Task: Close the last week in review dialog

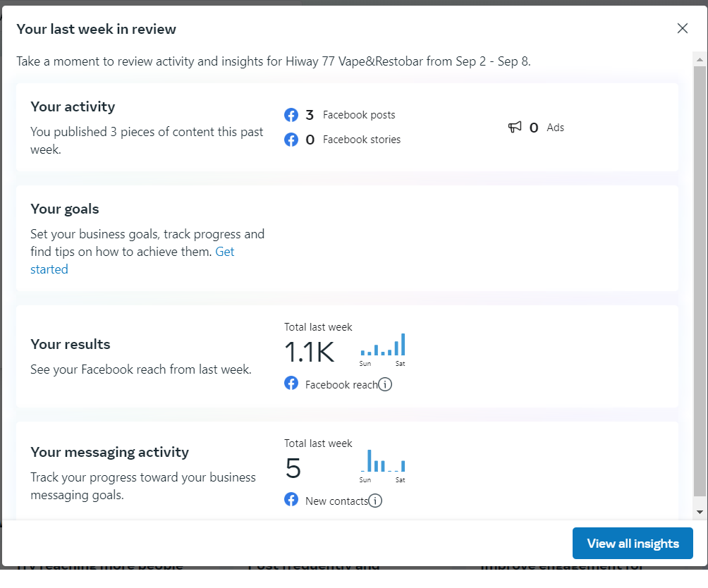Action: [682, 28]
